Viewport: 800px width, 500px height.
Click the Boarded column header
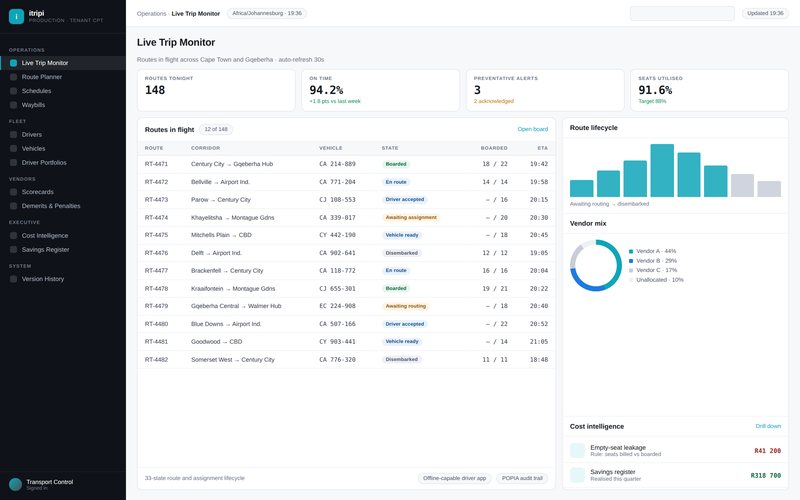494,148
